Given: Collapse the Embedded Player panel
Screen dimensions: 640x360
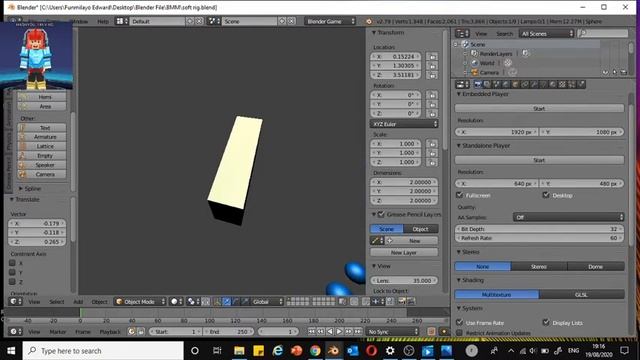Looking at the screenshot, I should (x=459, y=94).
